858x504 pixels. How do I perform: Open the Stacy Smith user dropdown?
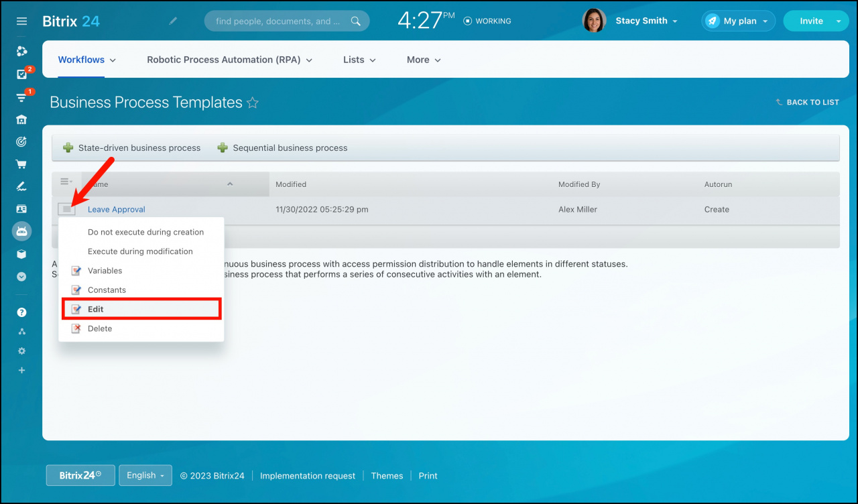point(647,21)
